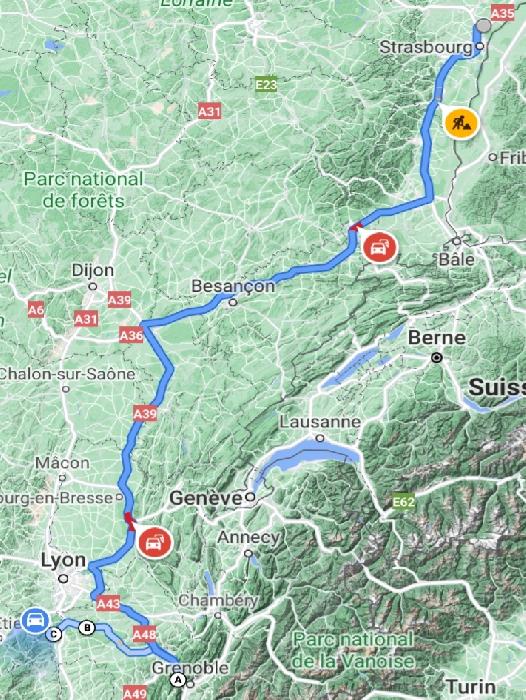Click the orange roadworks warning icon
The image size is (526, 700).
(x=461, y=123)
